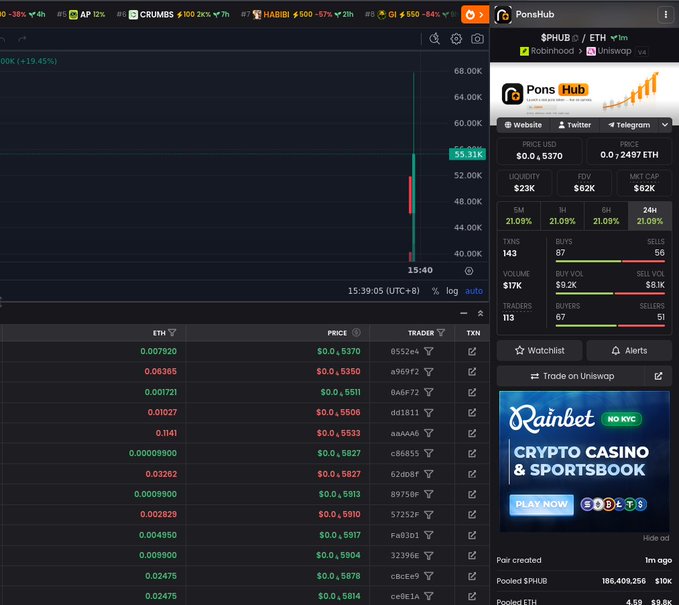Set up Alerts for this pair
679x605 pixels.
click(629, 350)
